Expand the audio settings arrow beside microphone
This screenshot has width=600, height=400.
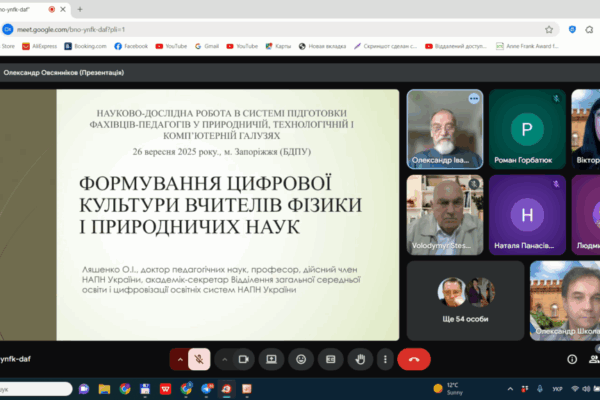point(180,357)
